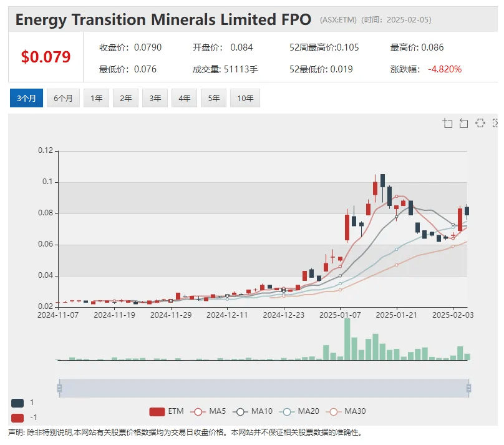Click the 0.04 y-axis label

[46, 275]
